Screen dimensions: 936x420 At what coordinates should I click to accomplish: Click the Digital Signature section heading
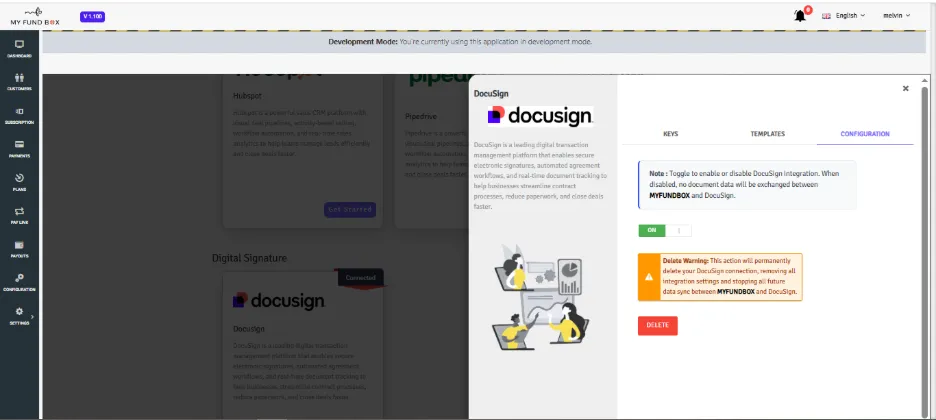coord(250,258)
